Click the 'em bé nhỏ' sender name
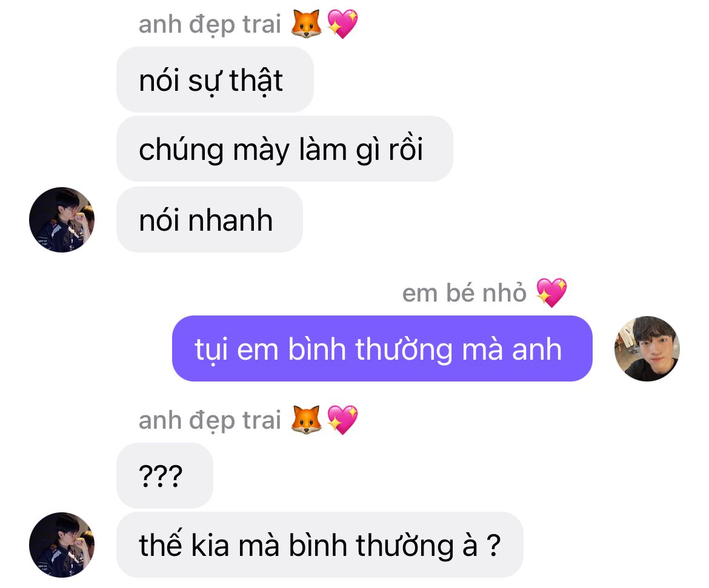The height and width of the screenshot is (588, 709). 464,293
